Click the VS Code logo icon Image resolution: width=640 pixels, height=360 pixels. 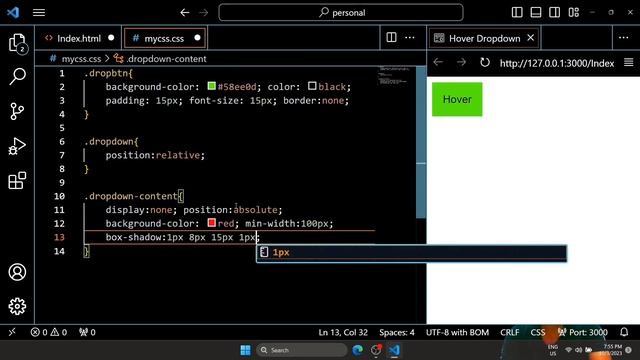[13, 12]
